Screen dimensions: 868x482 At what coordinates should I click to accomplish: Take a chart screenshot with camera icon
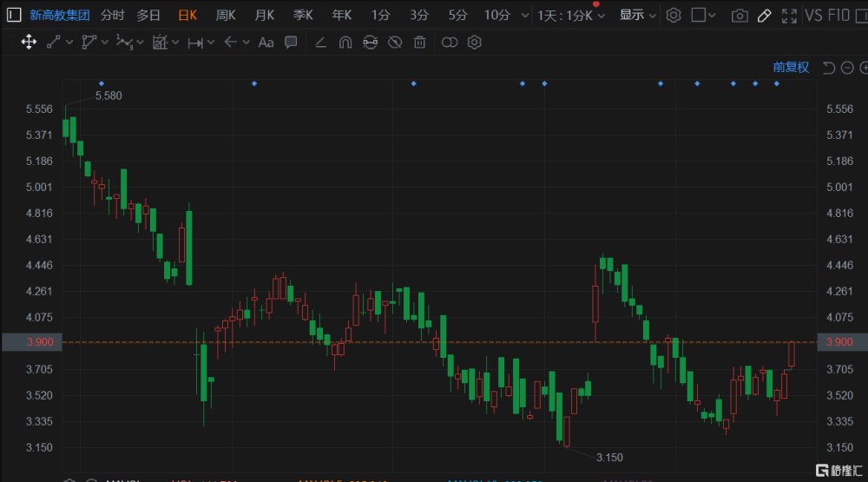739,15
